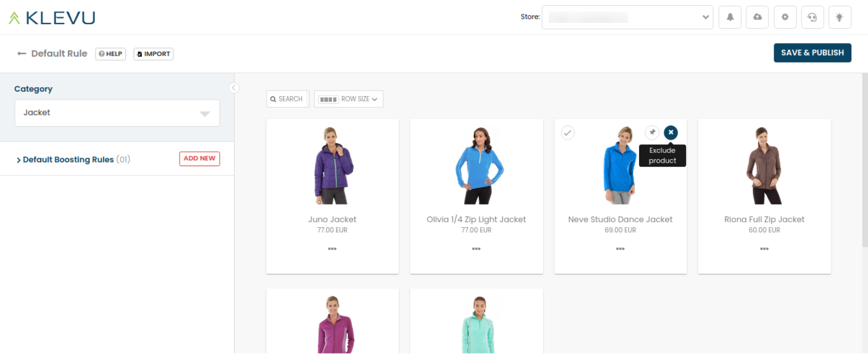Image resolution: width=868 pixels, height=354 pixels.
Task: Click the Klevu logo
Action: 52,18
